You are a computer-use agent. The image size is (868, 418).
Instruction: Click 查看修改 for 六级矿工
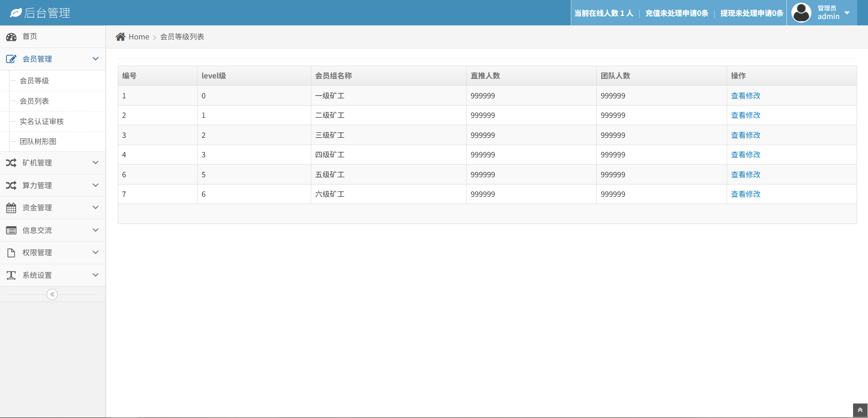(746, 194)
